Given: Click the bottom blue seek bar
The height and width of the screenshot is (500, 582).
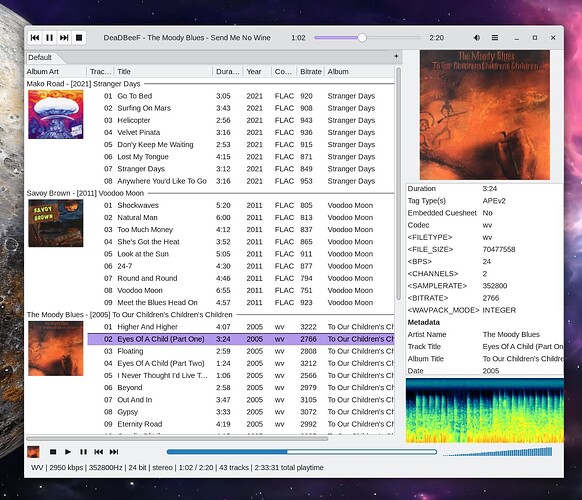Looking at the screenshot, I should (x=302, y=452).
